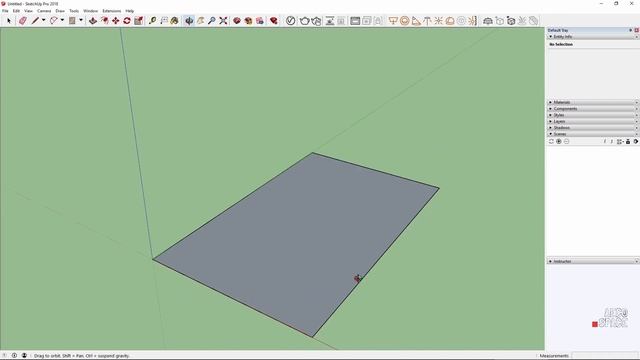Activate the Push/Pull tool
Viewport: 640px width, 360px height.
[93, 20]
